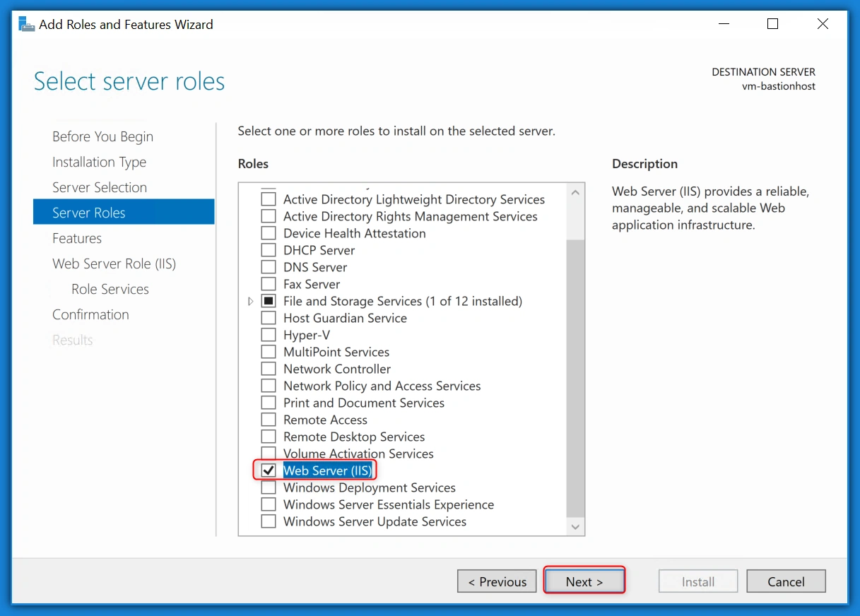
Task: Select the Hyper-V role label
Action: [307, 335]
